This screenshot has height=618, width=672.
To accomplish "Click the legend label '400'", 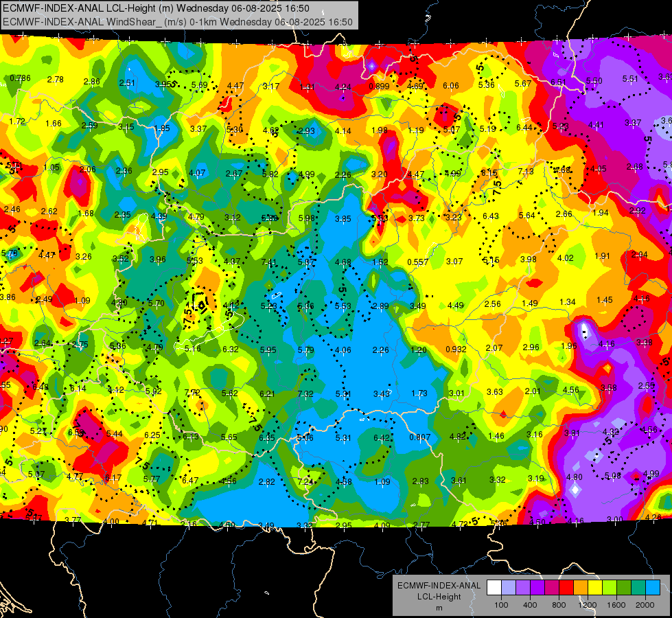I will coord(530,605).
